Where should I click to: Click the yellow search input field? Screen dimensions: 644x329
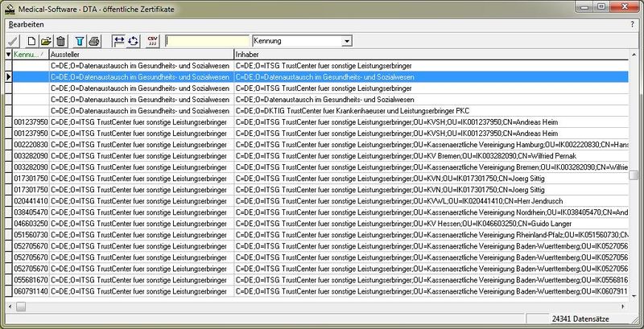coord(207,41)
